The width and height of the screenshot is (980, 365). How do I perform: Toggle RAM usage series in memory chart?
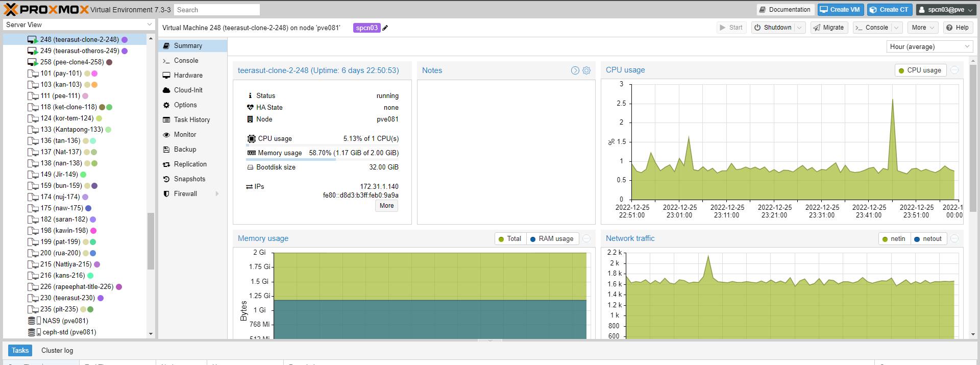point(552,238)
